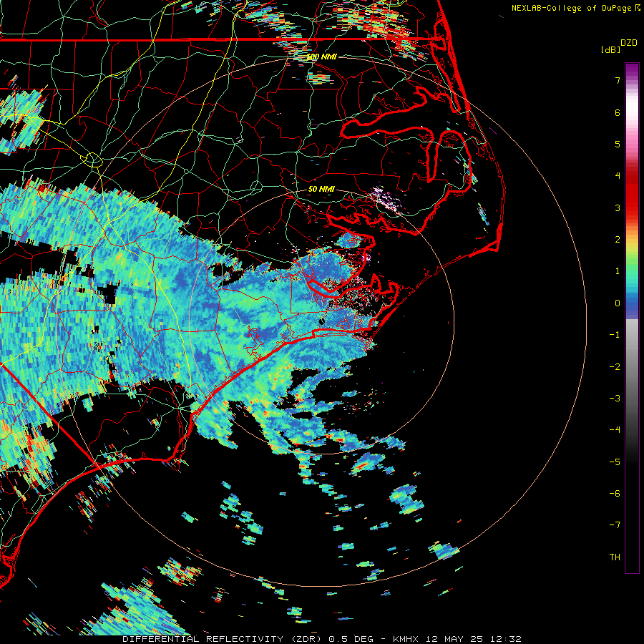Click the 7 value on the color scale
This screenshot has width=644, height=644.
(x=618, y=80)
